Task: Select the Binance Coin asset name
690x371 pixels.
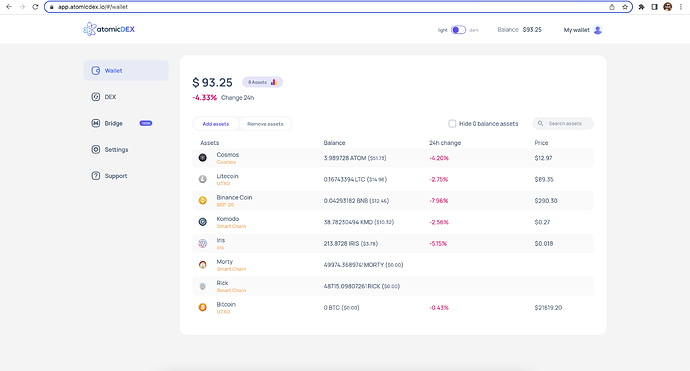Action: (x=234, y=198)
